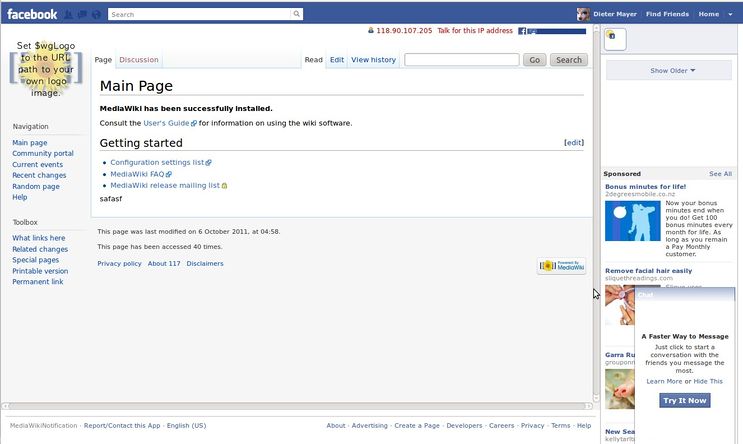Click the Try It Now button

(x=685, y=400)
